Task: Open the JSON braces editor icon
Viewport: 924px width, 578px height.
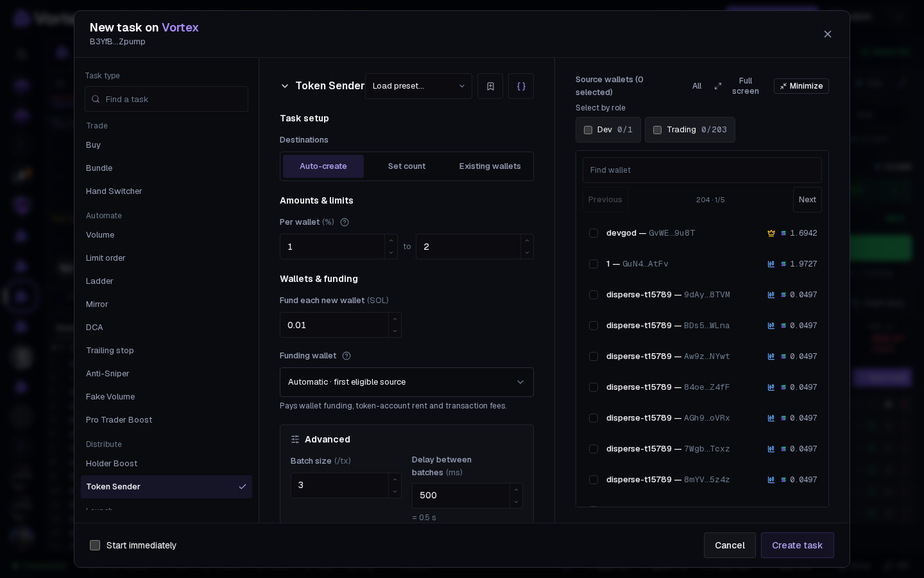Action: (521, 86)
